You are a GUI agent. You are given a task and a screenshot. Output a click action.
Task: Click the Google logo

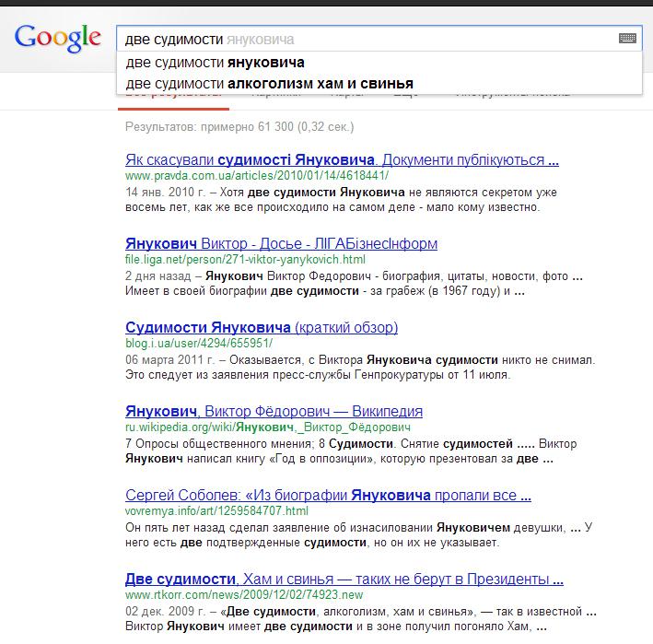click(x=57, y=38)
